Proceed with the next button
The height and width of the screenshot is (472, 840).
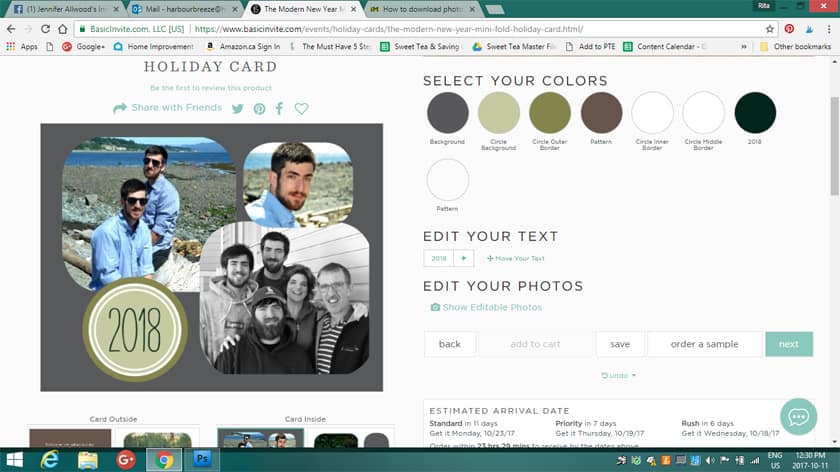point(789,344)
